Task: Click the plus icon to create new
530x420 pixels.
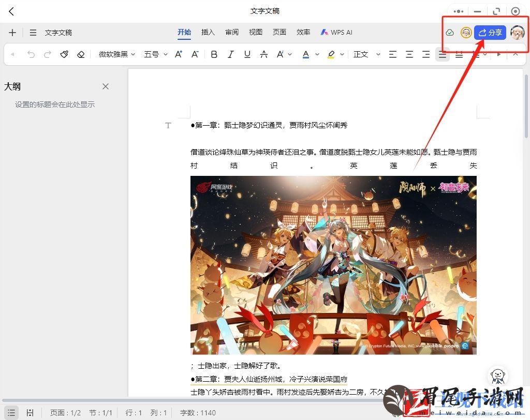Action: coord(12,33)
